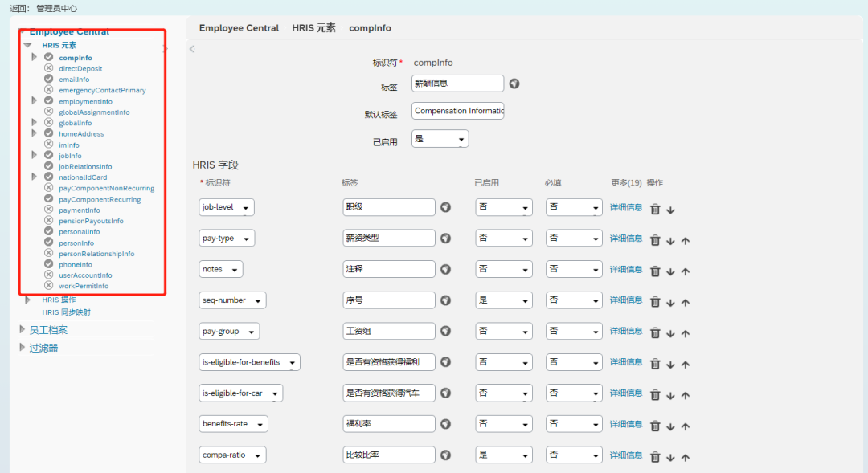
Task: Select directDeposit in the element tree
Action: 80,68
